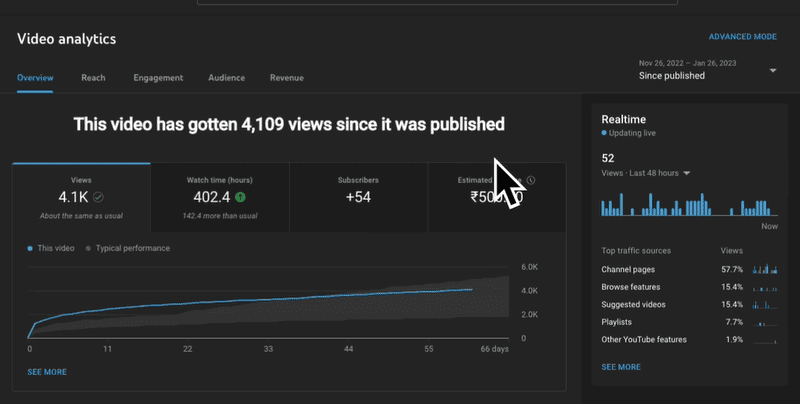Select the Watch time (hours) metric card
This screenshot has height=404, width=800.
pos(220,196)
